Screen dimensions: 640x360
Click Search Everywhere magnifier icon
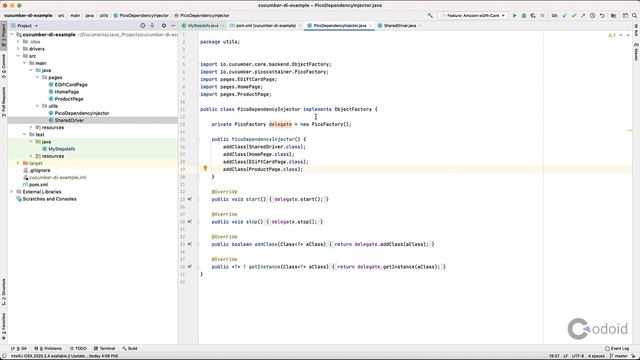(635, 16)
